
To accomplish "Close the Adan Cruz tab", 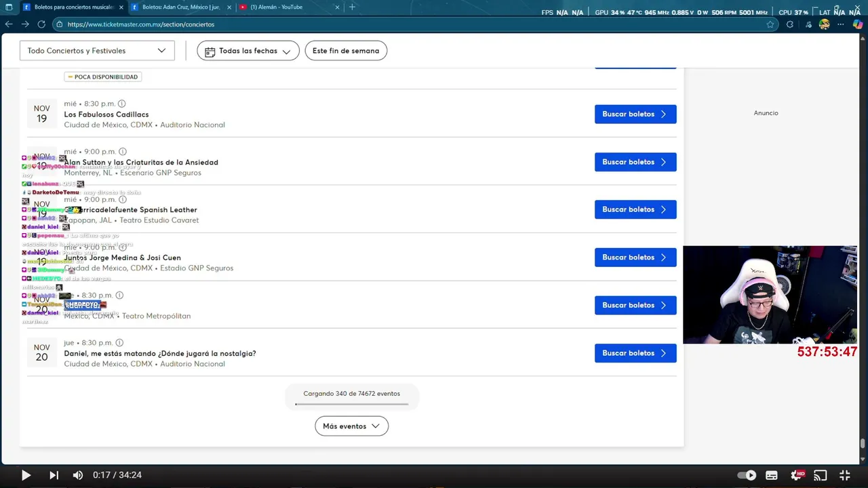I will click(229, 7).
